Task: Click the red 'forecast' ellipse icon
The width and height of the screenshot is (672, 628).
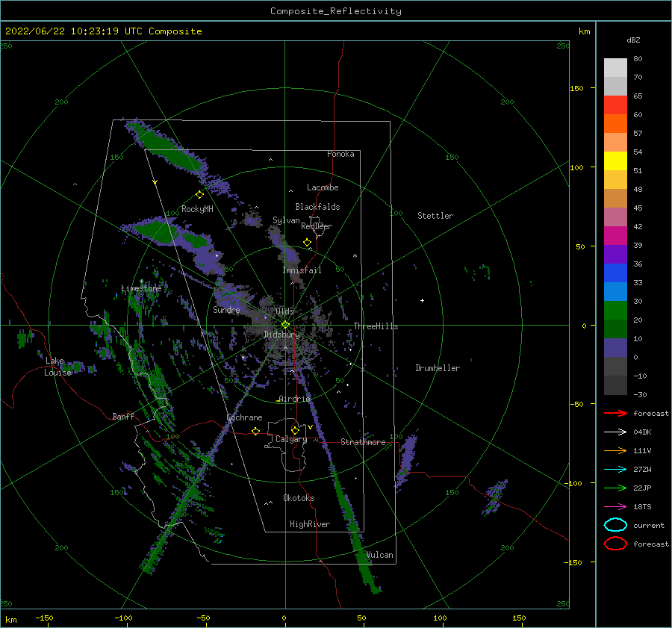Action: coord(615,544)
